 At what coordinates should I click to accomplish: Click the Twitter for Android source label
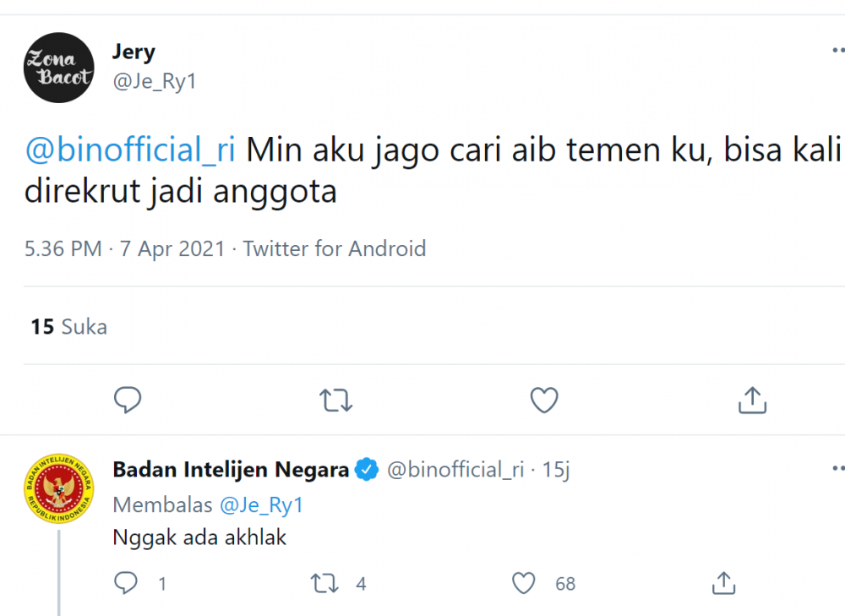point(335,249)
